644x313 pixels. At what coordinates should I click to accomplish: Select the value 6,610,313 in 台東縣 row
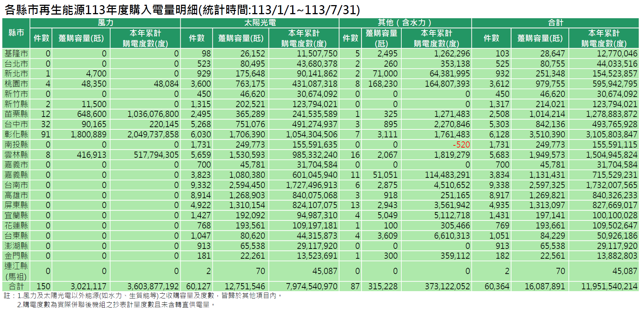click(x=452, y=236)
